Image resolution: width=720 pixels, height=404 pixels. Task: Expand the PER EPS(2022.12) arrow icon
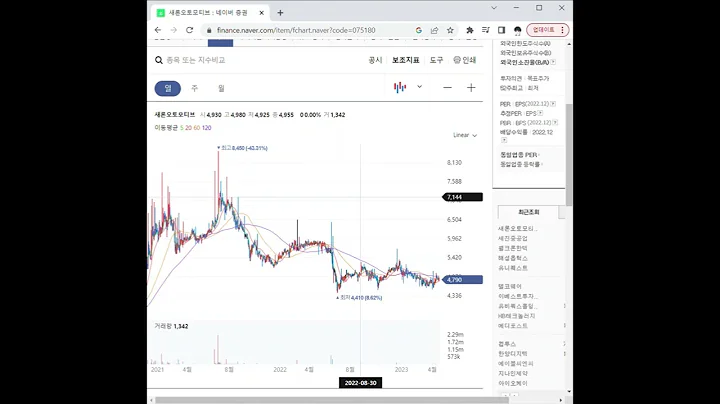click(x=553, y=104)
